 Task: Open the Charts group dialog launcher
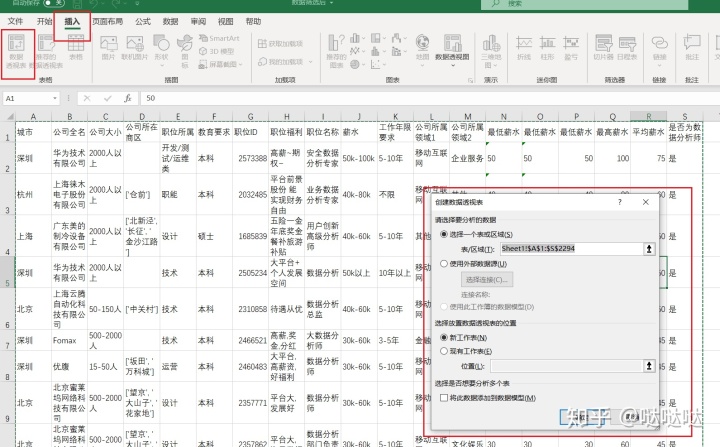[x=471, y=80]
